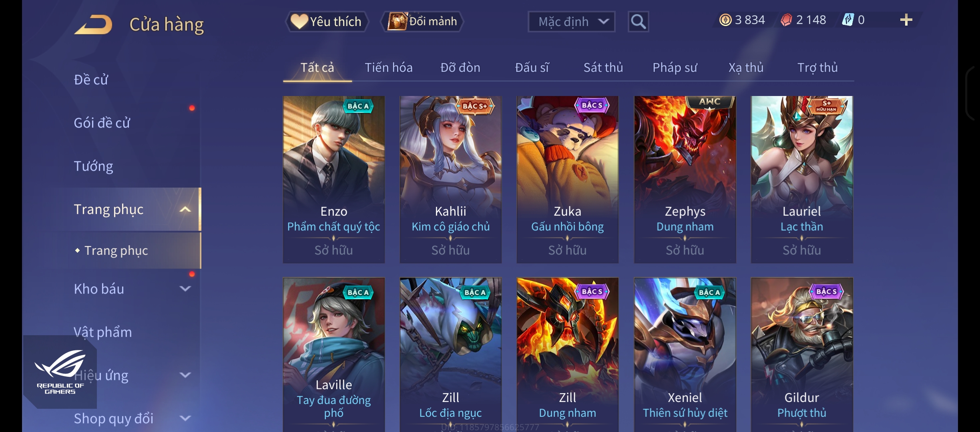Select the Trang phục sub-item
Image resolution: width=980 pixels, height=432 pixels.
[116, 250]
